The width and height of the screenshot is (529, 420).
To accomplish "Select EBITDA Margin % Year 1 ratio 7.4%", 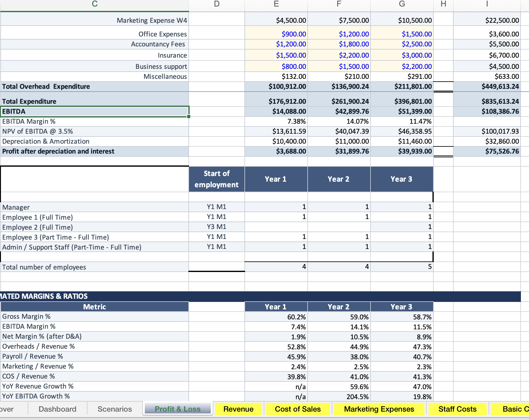I will click(x=276, y=327).
